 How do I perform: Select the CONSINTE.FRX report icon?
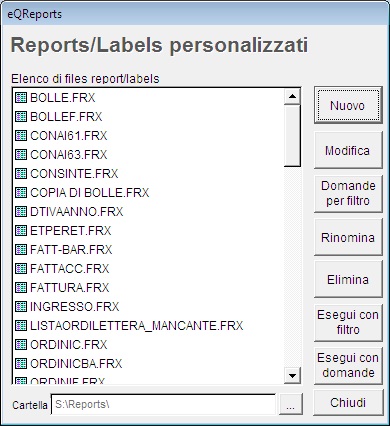[21, 174]
